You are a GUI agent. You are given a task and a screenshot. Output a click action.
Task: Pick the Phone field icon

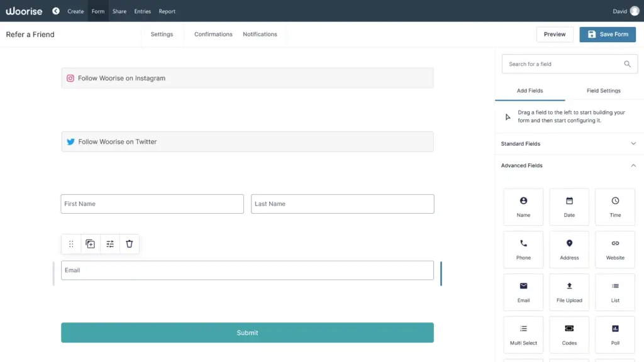click(523, 249)
